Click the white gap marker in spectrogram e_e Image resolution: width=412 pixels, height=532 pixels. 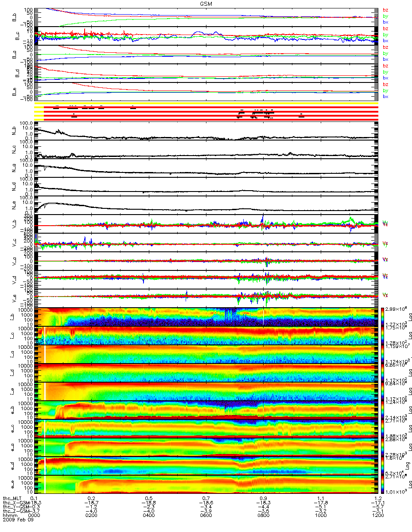click(45, 484)
